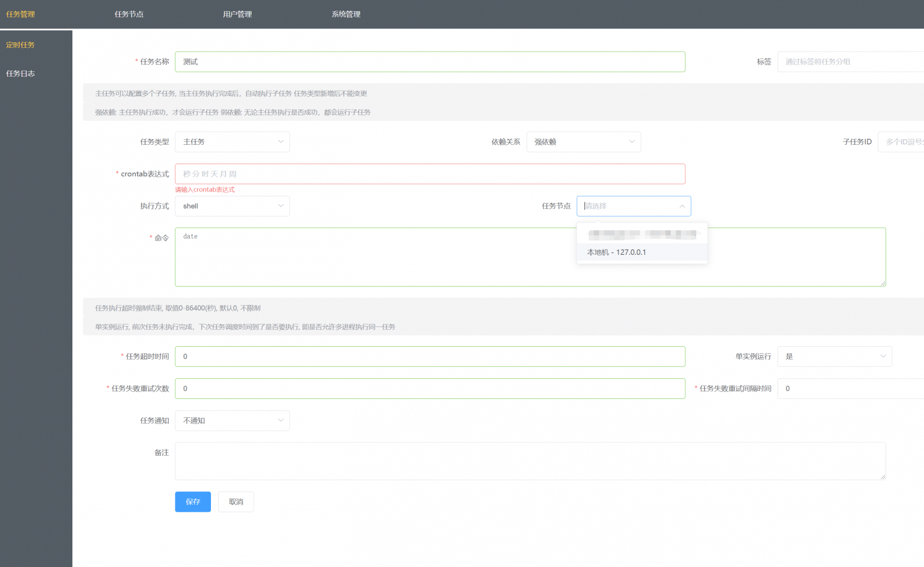Click the 任务通知 dropdown chevron icon

tap(281, 421)
